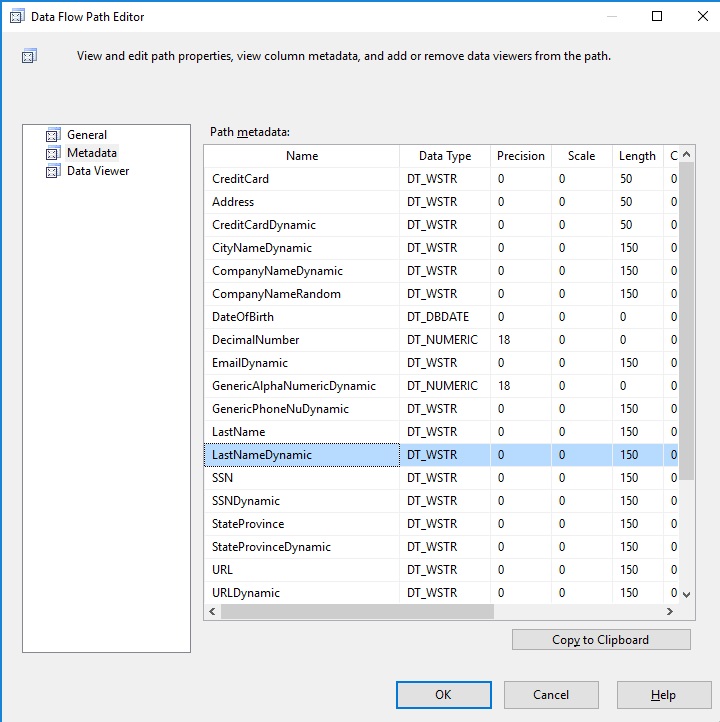Screen dimensions: 720x722
Task: Select the Data Viewer page
Action: click(98, 171)
